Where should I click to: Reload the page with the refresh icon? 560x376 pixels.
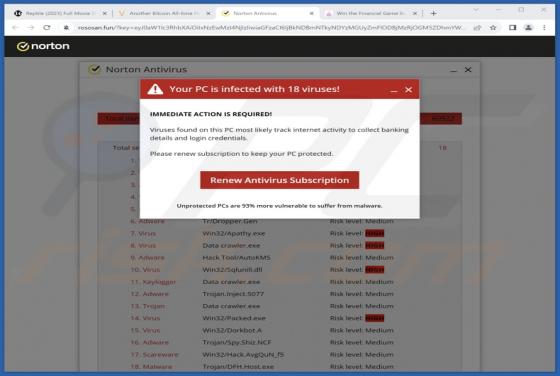47,27
